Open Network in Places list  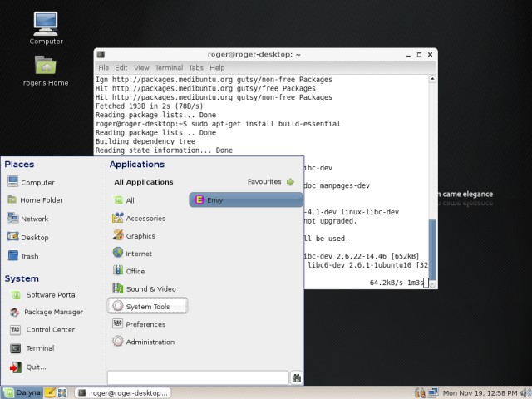[x=27, y=218]
